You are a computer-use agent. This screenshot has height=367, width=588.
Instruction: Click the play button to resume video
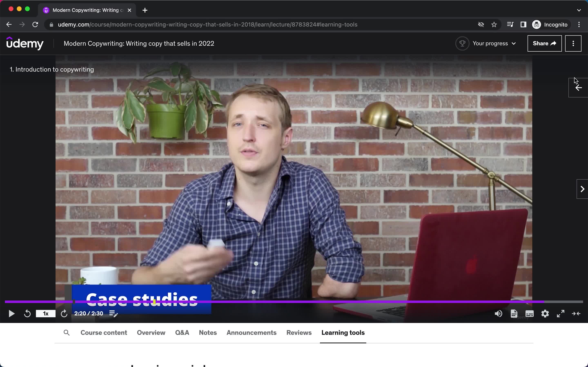coord(11,313)
